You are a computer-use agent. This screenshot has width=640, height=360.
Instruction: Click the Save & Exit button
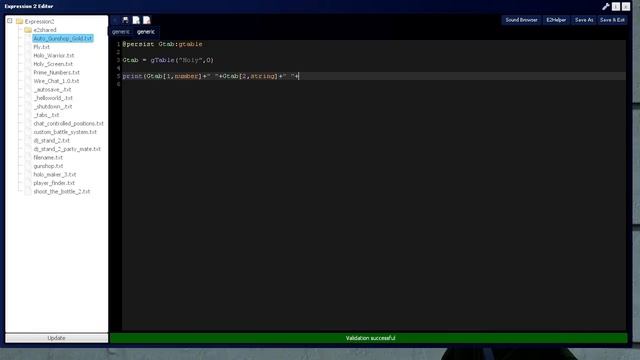coord(612,20)
